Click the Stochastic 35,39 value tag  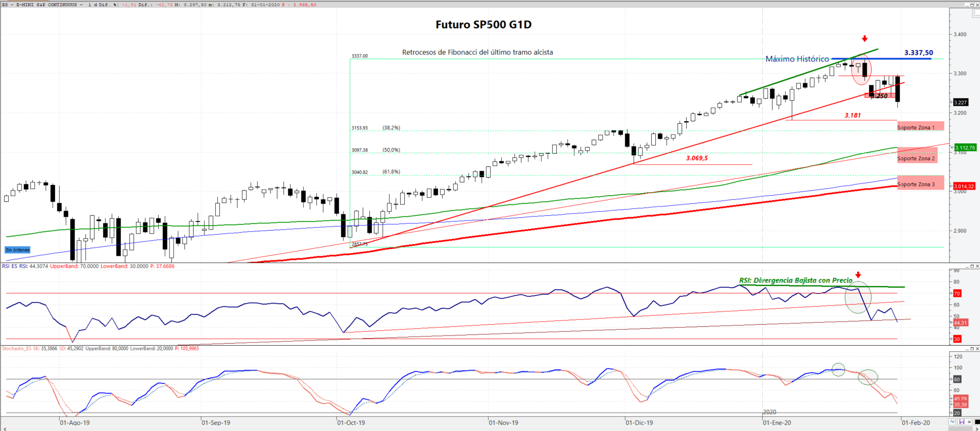click(960, 405)
